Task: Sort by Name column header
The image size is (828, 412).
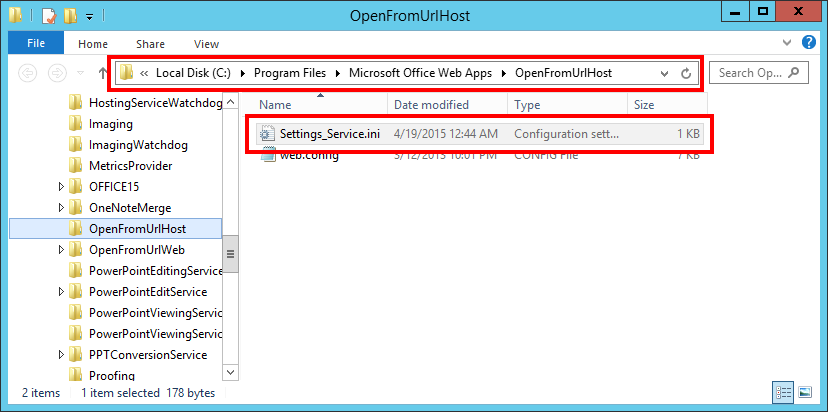Action: click(275, 105)
